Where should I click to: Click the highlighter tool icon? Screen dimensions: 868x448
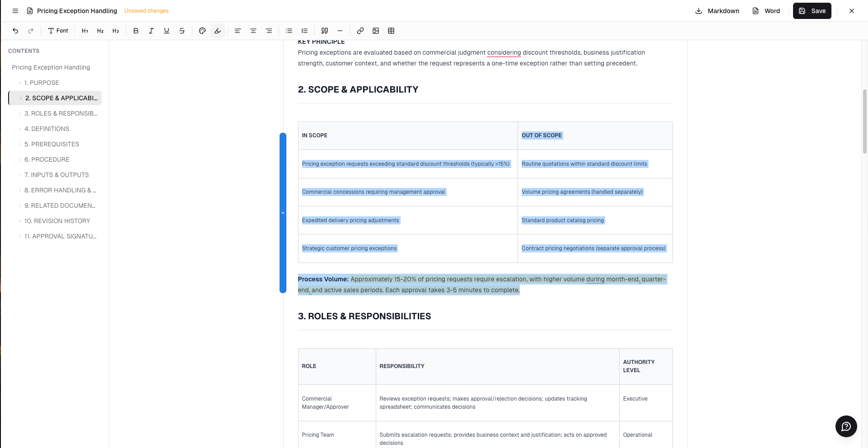tap(218, 31)
